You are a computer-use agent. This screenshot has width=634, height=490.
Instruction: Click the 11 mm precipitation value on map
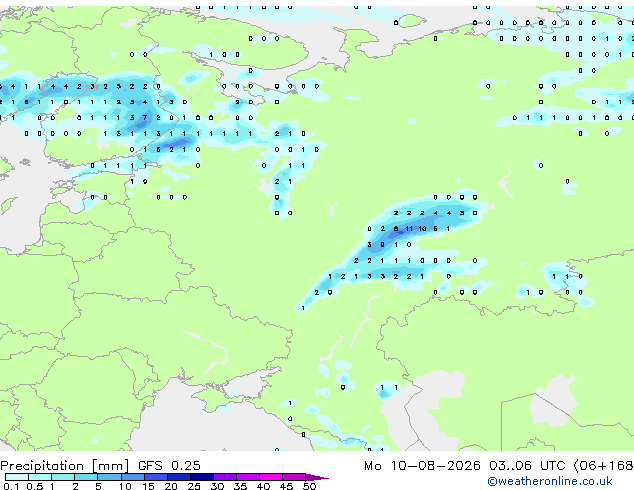coord(409,229)
